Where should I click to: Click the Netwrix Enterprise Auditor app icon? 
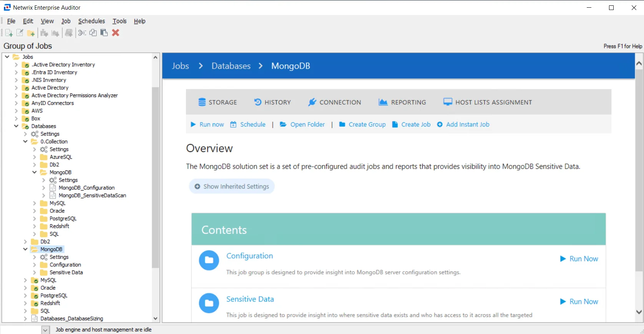click(x=7, y=7)
